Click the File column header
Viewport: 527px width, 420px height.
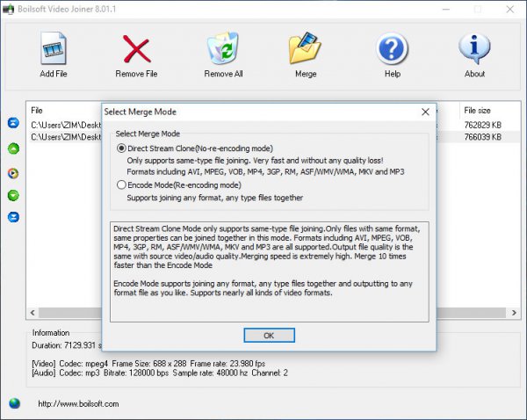pos(37,111)
